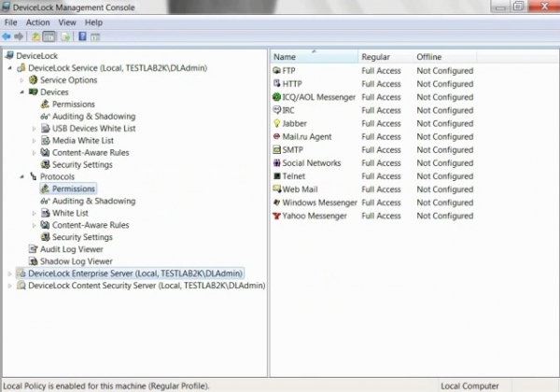Click the Export List toolbar icon

[65, 36]
